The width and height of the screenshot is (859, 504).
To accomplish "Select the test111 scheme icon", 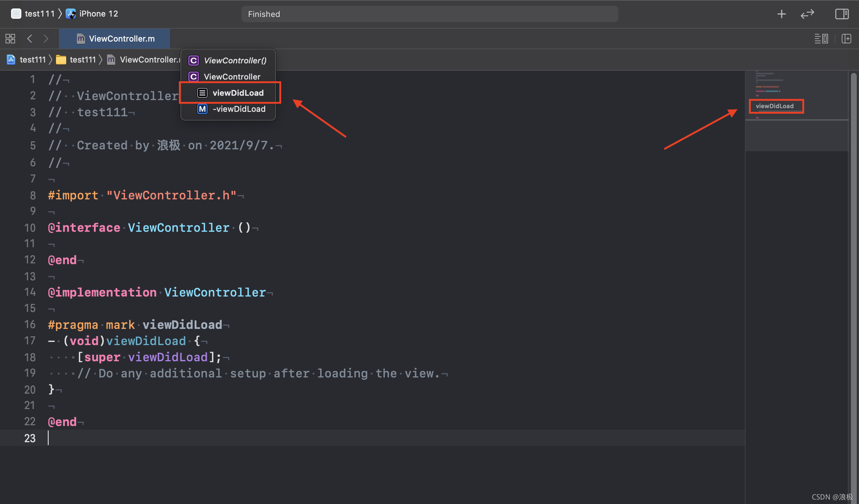I will click(x=16, y=14).
